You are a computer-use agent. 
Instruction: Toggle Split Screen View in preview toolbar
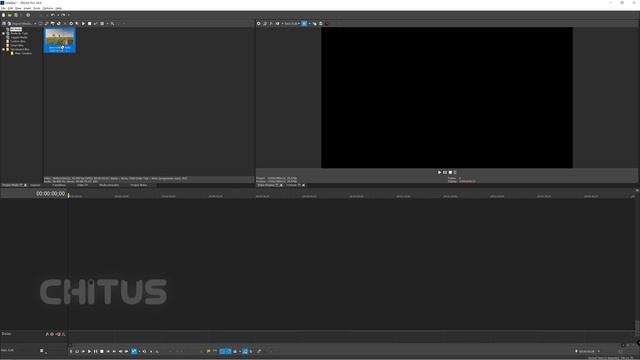(278, 24)
